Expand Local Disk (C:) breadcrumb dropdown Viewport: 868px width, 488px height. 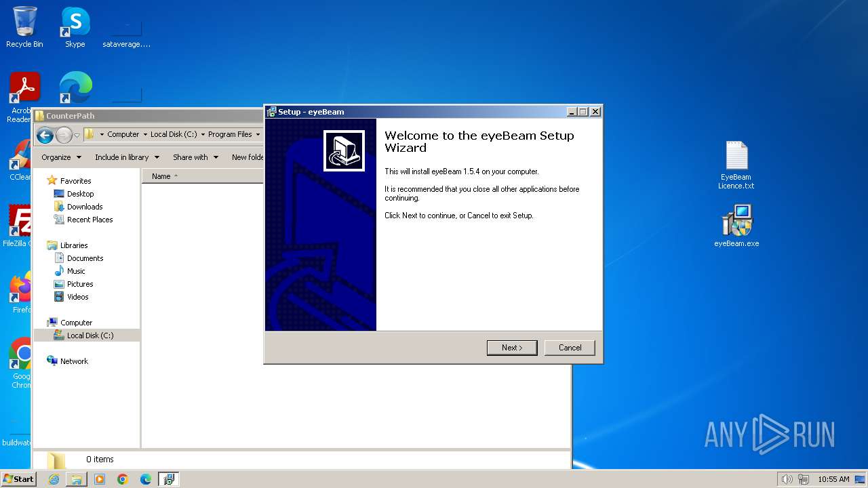coord(203,134)
